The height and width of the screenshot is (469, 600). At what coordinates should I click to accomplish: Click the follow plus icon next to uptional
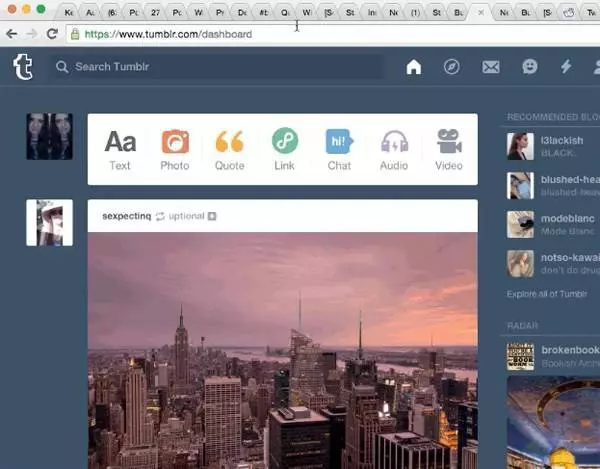(212, 217)
